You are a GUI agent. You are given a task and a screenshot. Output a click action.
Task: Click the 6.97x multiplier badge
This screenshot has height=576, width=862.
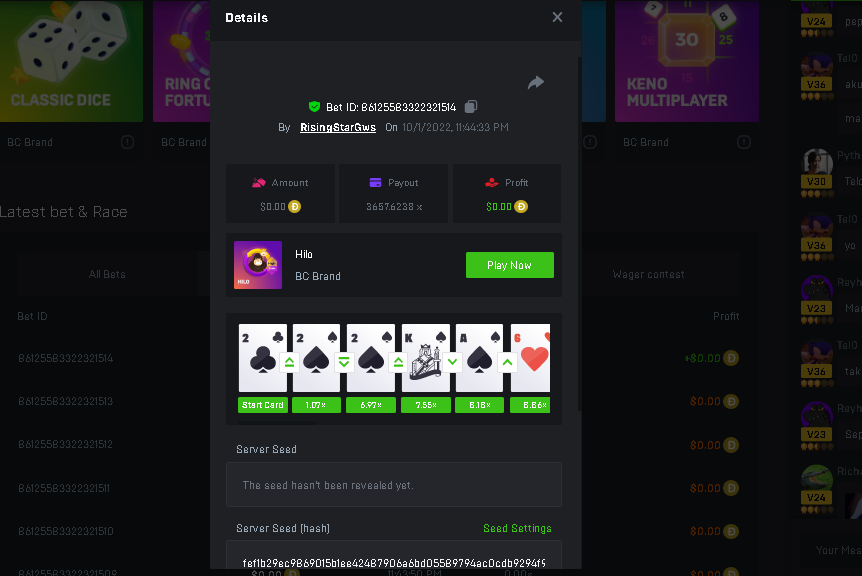tap(371, 405)
